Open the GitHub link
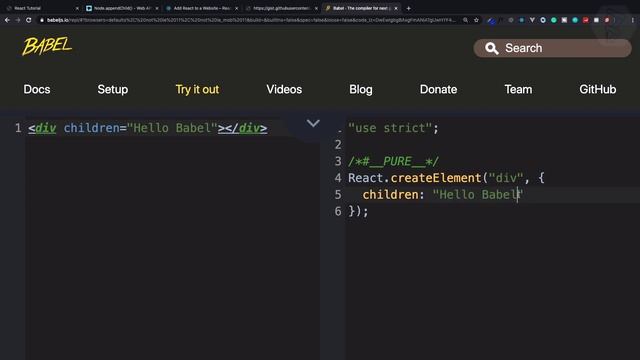The width and height of the screenshot is (640, 360). coord(598,89)
